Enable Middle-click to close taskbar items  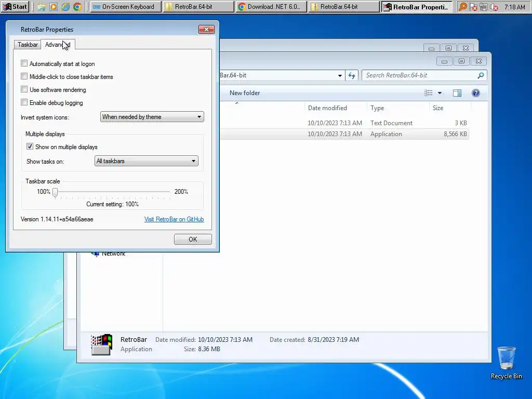click(x=24, y=76)
